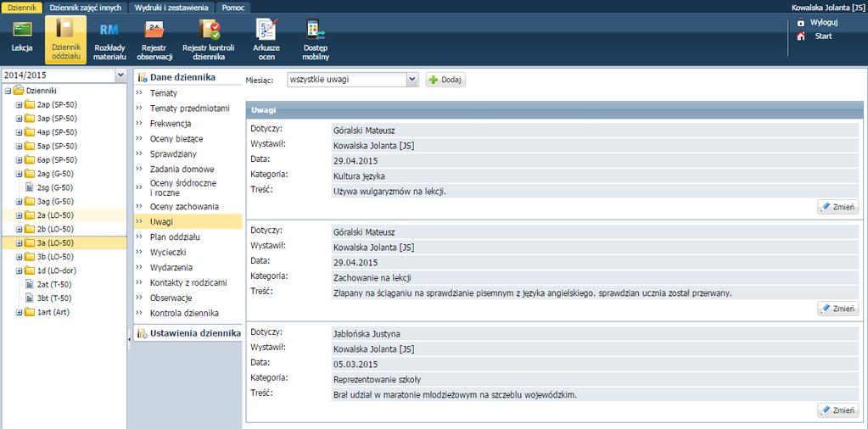Open the Lekcja ribbon icon
Screen dimensions: 868x429
[22, 30]
